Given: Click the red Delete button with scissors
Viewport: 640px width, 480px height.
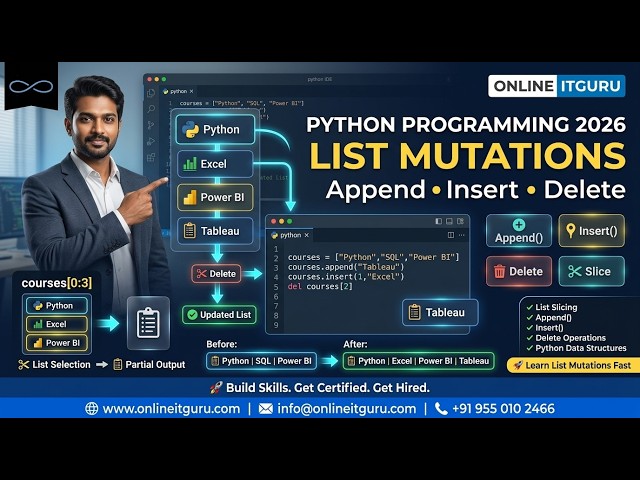Looking at the screenshot, I should pos(216,273).
